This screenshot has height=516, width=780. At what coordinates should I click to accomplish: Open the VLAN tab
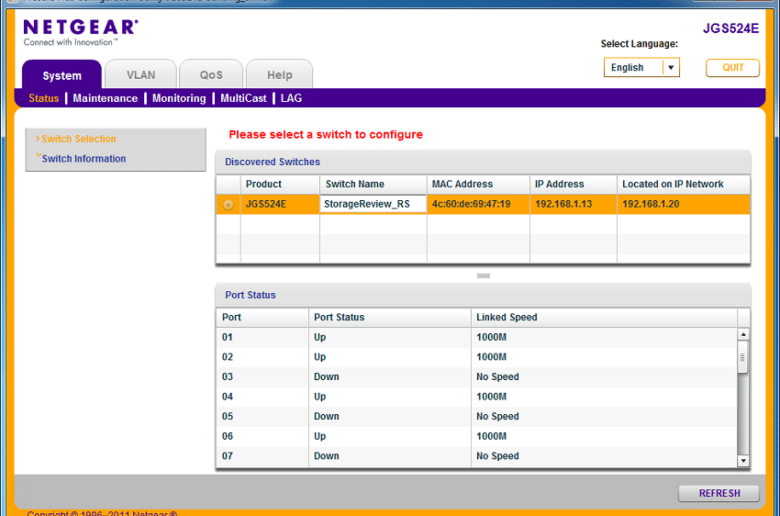point(141,75)
